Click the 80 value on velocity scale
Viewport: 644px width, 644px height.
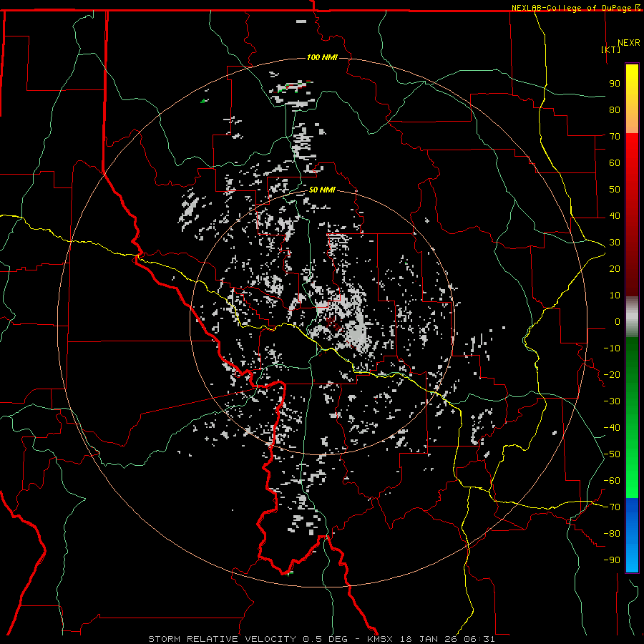[615, 109]
